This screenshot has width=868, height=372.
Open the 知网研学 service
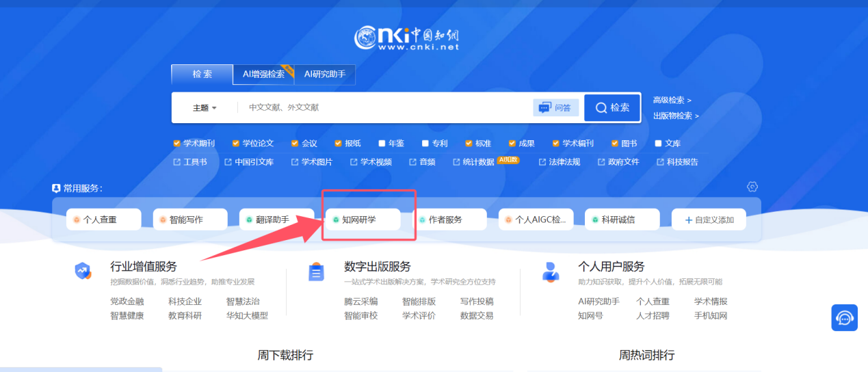(363, 220)
